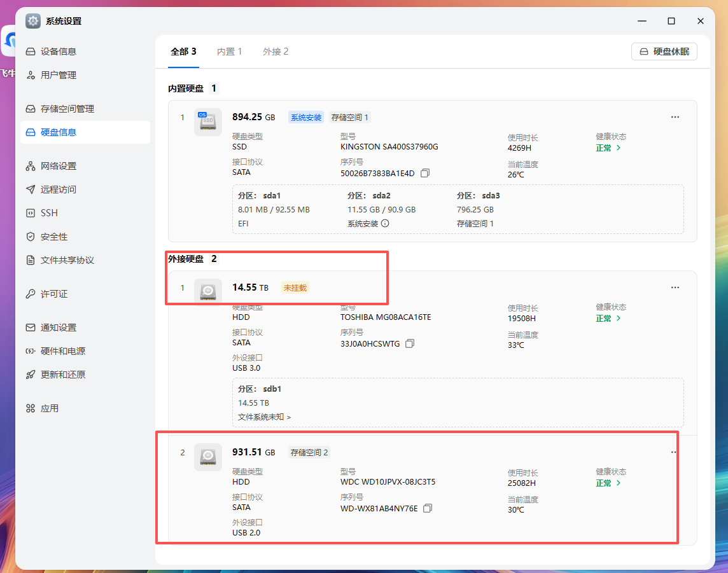This screenshot has height=573, width=728.
Task: Click info icon next to sda2 系统安装
Action: point(385,223)
